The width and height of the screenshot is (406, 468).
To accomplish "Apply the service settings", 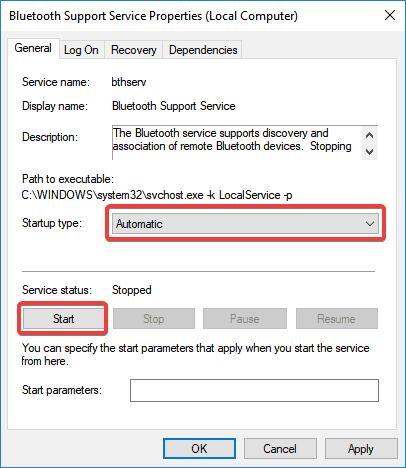I will pos(361,449).
